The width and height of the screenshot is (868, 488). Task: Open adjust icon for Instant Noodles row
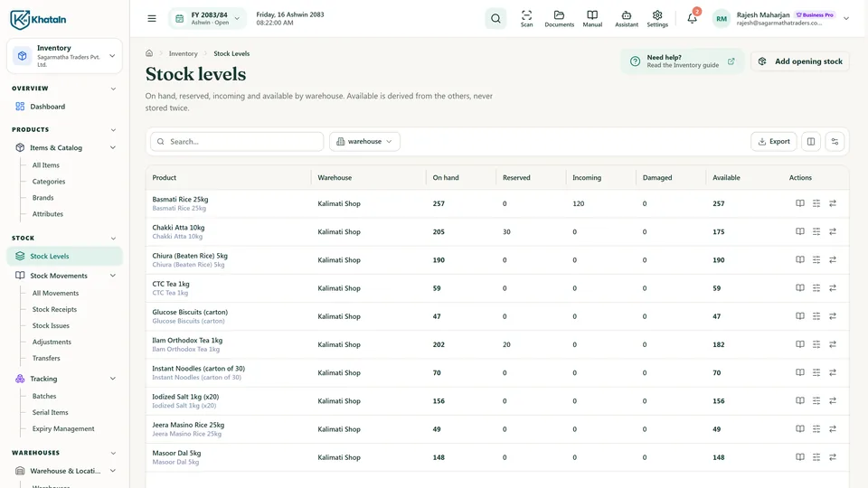816,373
